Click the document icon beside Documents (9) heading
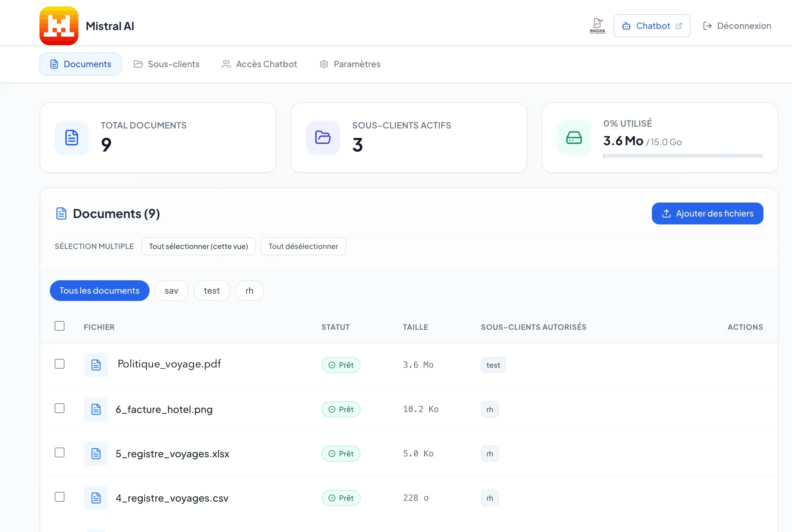The height and width of the screenshot is (532, 792). tap(61, 214)
